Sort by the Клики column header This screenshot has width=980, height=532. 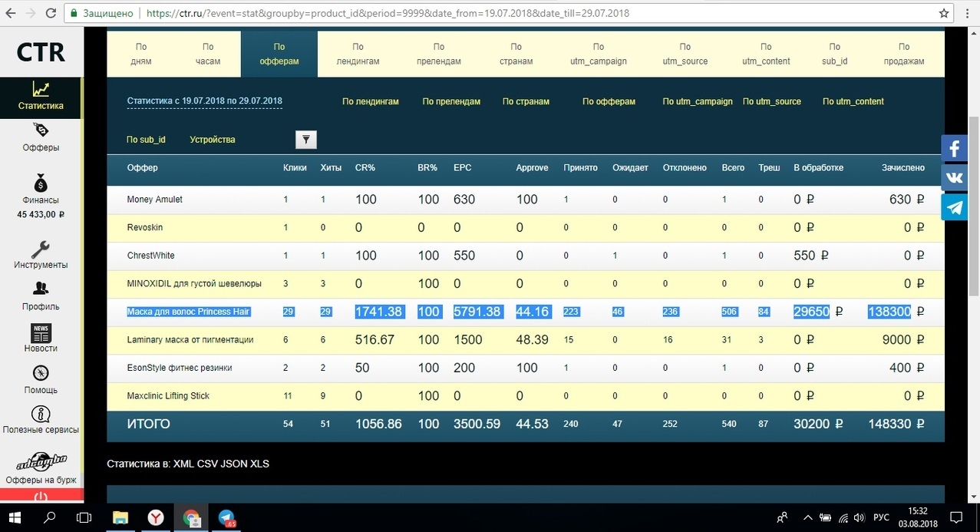[295, 167]
